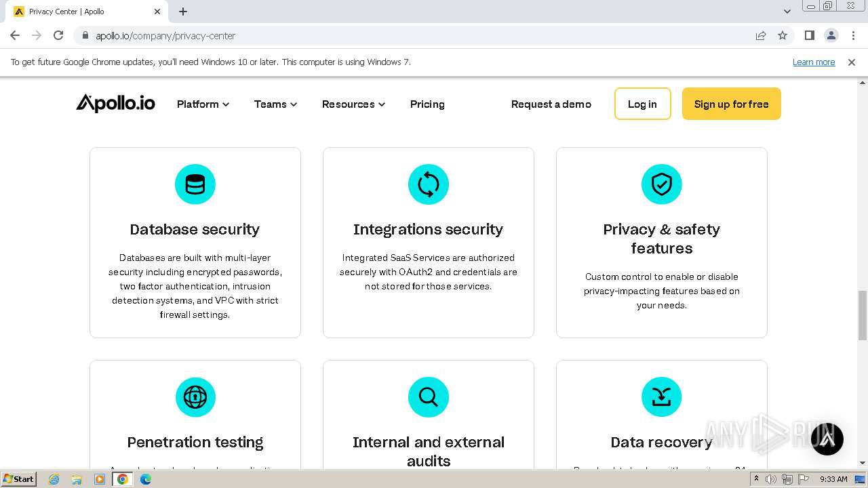Click the Database security icon
This screenshot has height=488, width=868.
click(195, 184)
